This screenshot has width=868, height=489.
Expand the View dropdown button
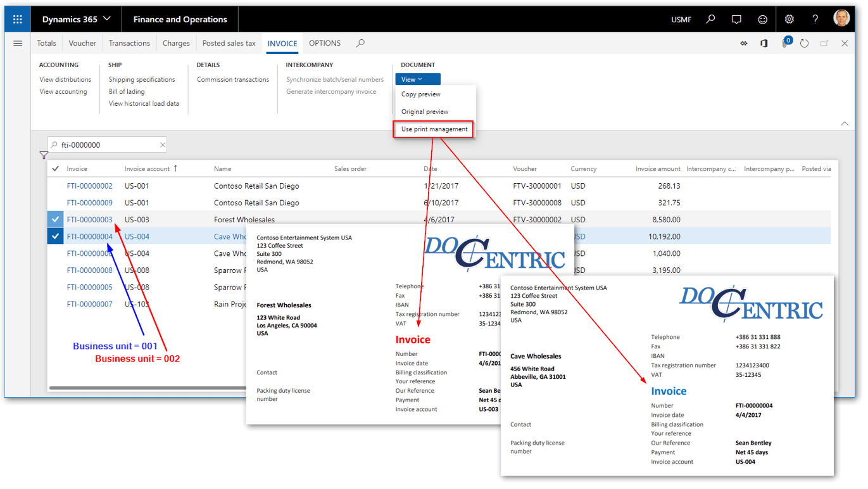pos(418,79)
